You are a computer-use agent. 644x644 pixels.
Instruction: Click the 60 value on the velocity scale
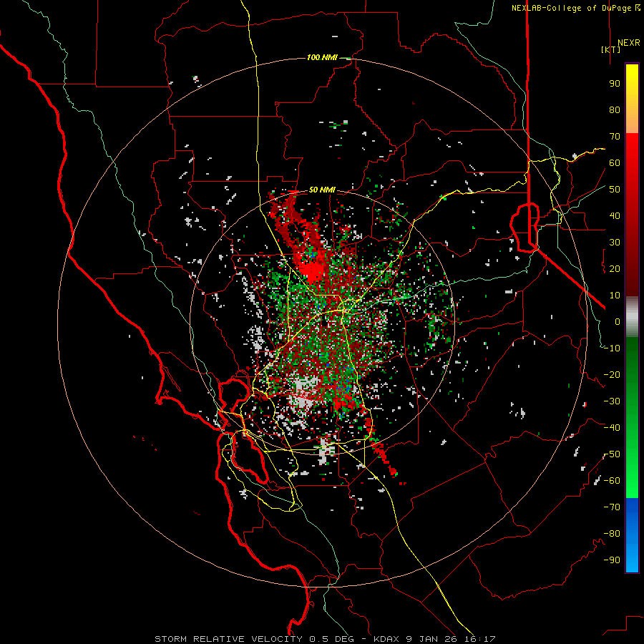[615, 162]
